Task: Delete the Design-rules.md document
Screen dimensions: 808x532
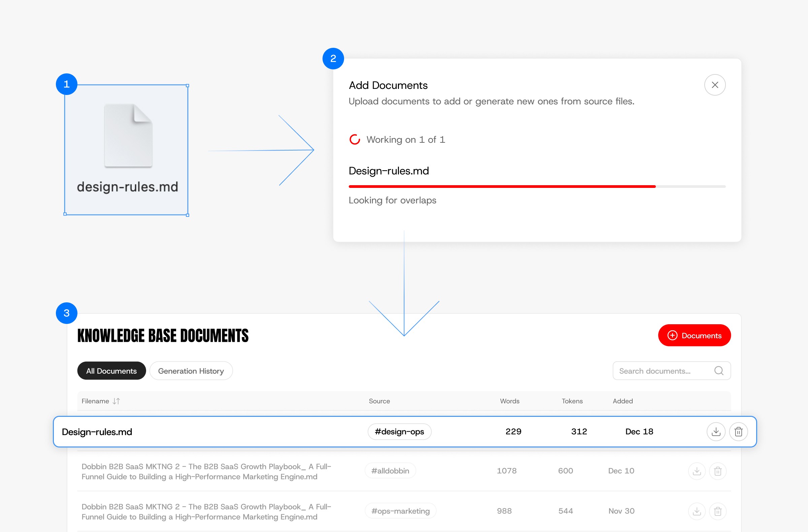Action: click(x=738, y=432)
